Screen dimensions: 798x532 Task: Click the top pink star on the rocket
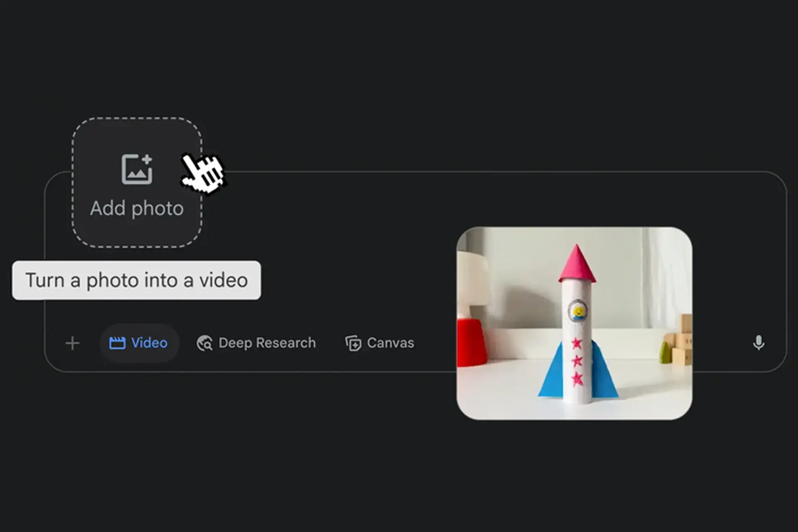point(576,343)
